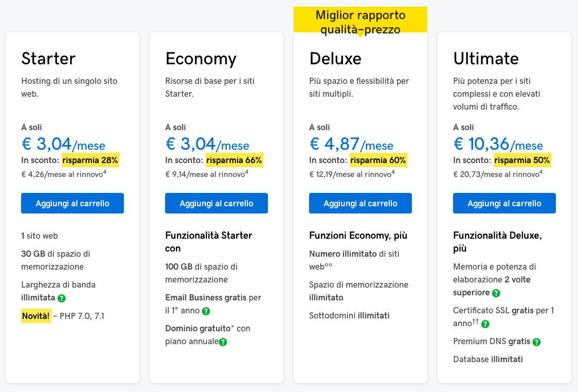Open help icon for 2 volte superiore
578x392 pixels.
(496, 293)
